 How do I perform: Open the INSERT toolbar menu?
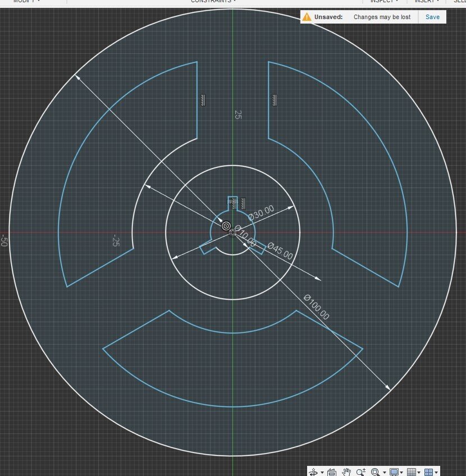427,1
